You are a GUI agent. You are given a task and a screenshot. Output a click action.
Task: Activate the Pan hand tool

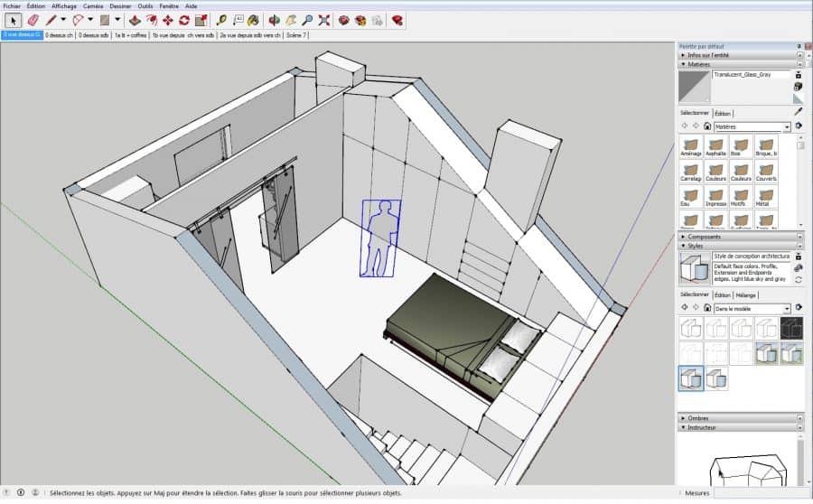[291, 20]
